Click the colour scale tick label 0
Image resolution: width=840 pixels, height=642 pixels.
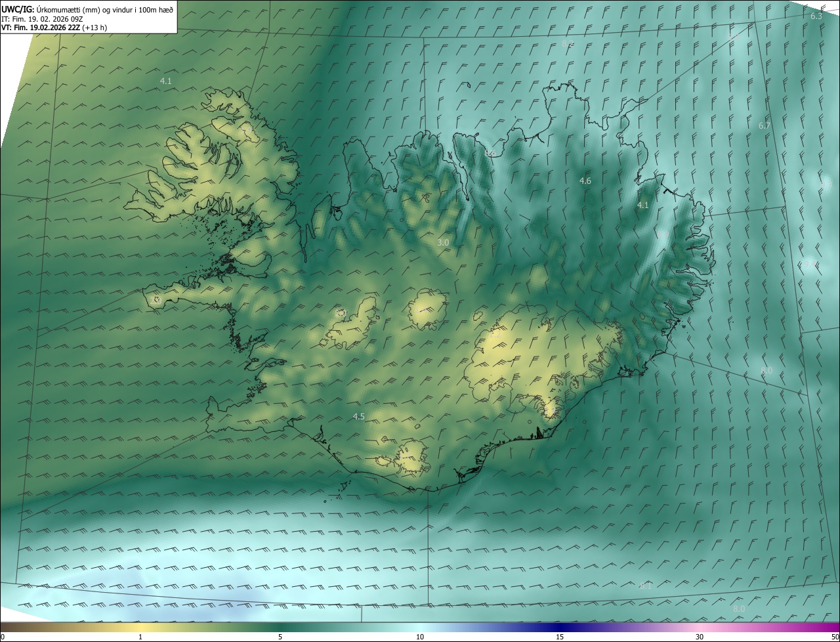point(3,637)
